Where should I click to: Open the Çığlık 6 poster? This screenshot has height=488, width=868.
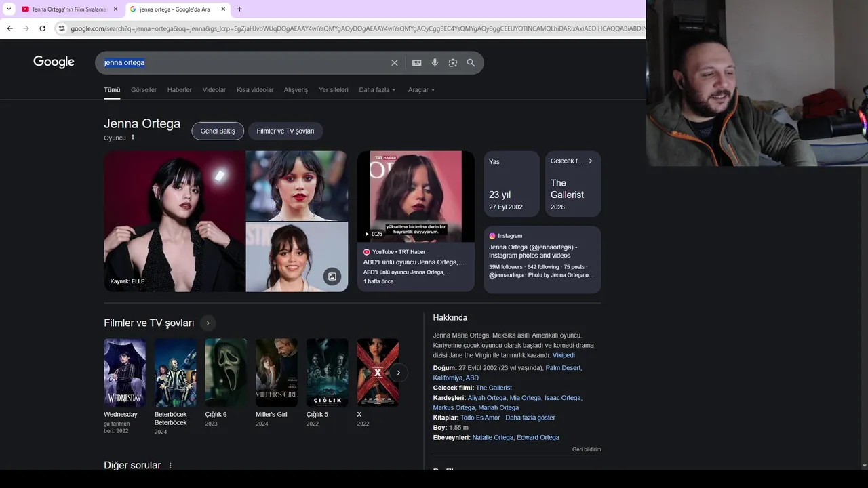(x=226, y=373)
